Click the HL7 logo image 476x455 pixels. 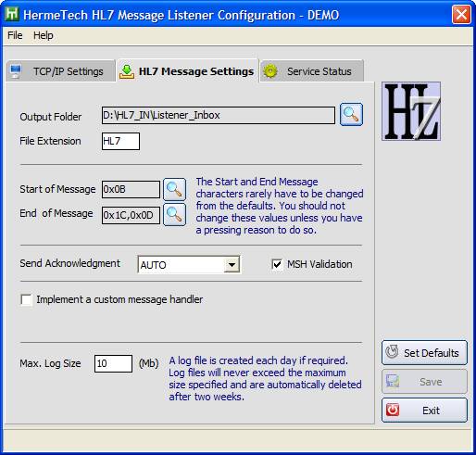[x=411, y=111]
